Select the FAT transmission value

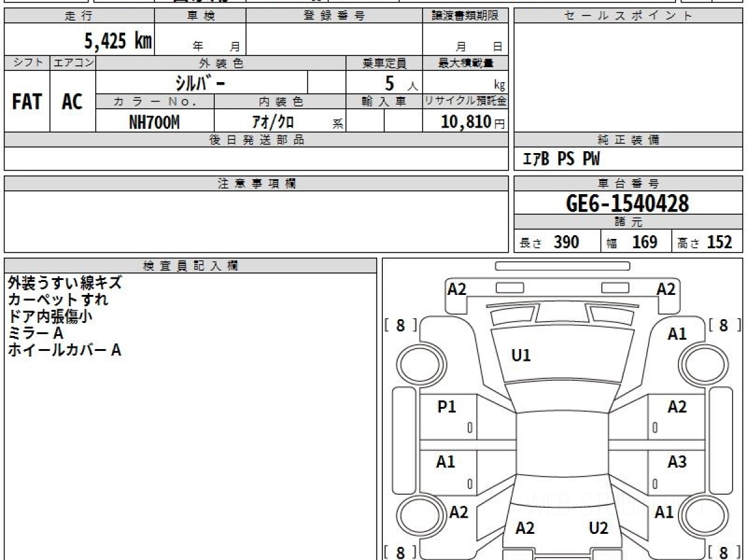pyautogui.click(x=27, y=102)
